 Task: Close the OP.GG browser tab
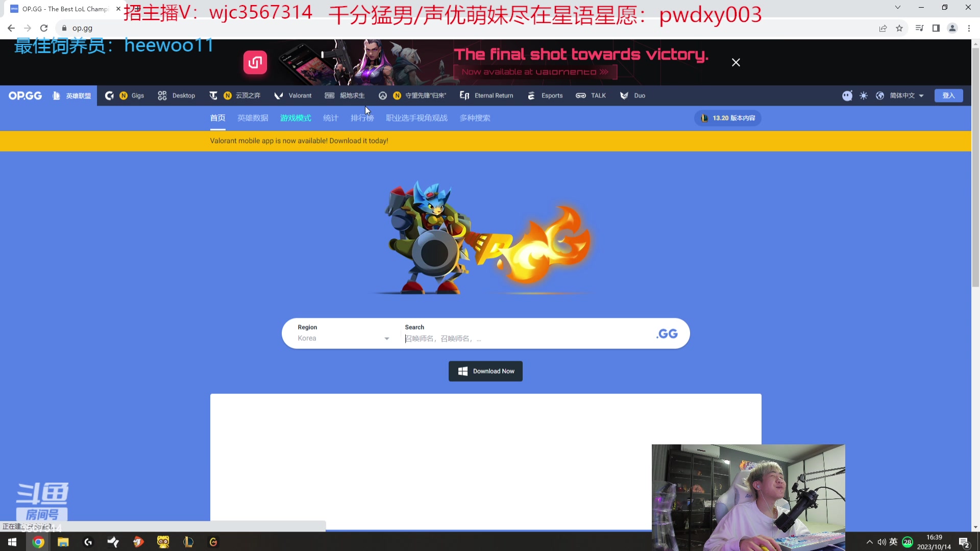pyautogui.click(x=118, y=9)
